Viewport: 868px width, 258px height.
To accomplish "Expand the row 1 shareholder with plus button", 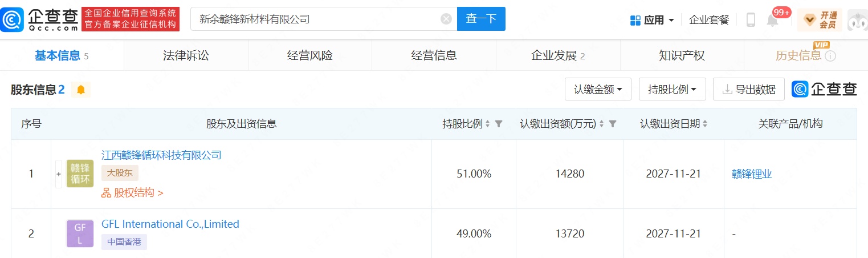I will tap(58, 174).
